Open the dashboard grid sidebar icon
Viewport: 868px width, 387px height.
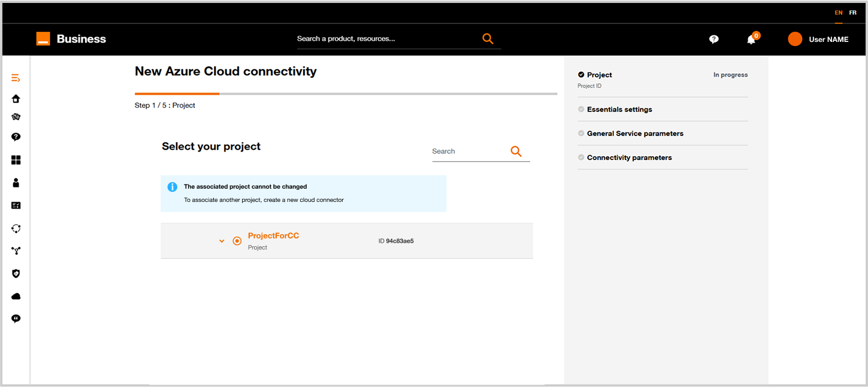coord(16,160)
